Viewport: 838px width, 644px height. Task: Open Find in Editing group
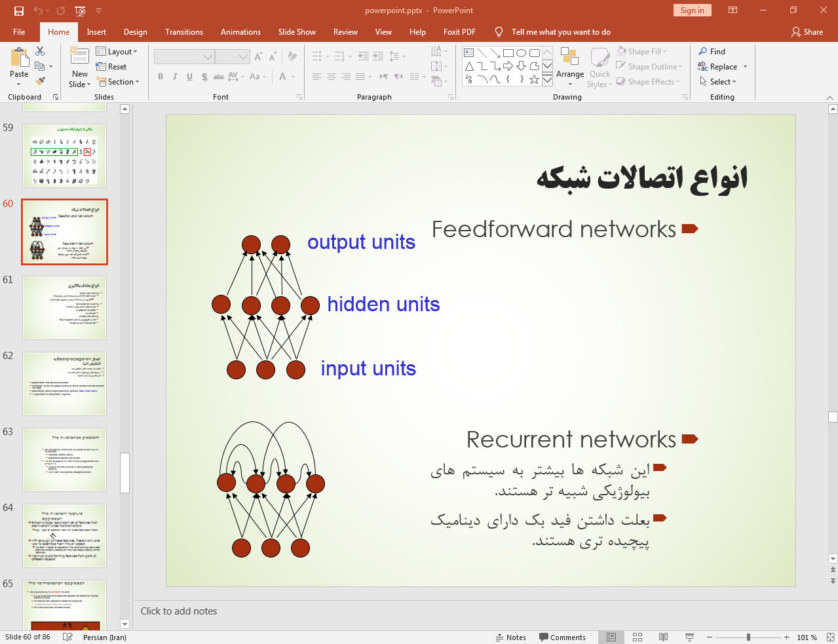(712, 51)
